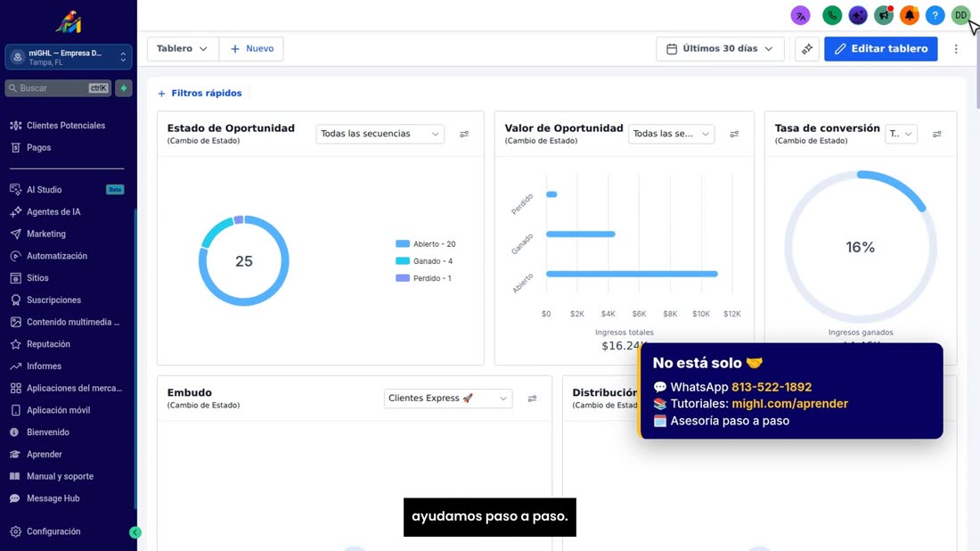The image size is (980, 551).
Task: Open the three-dot dashboard options menu
Action: click(x=956, y=49)
